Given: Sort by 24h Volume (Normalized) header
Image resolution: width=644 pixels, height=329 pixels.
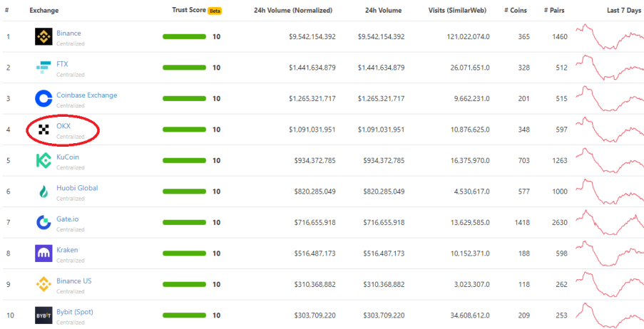Looking at the screenshot, I should pyautogui.click(x=293, y=10).
